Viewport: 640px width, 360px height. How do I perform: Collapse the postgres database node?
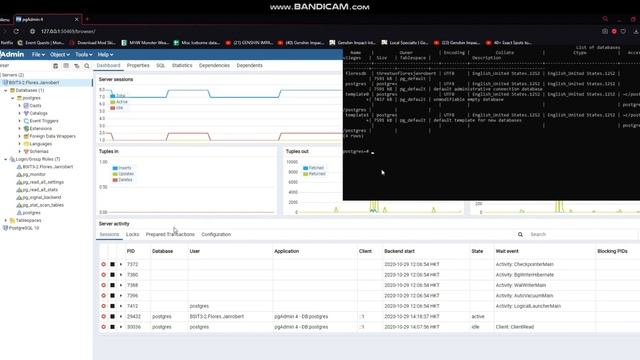(13, 98)
